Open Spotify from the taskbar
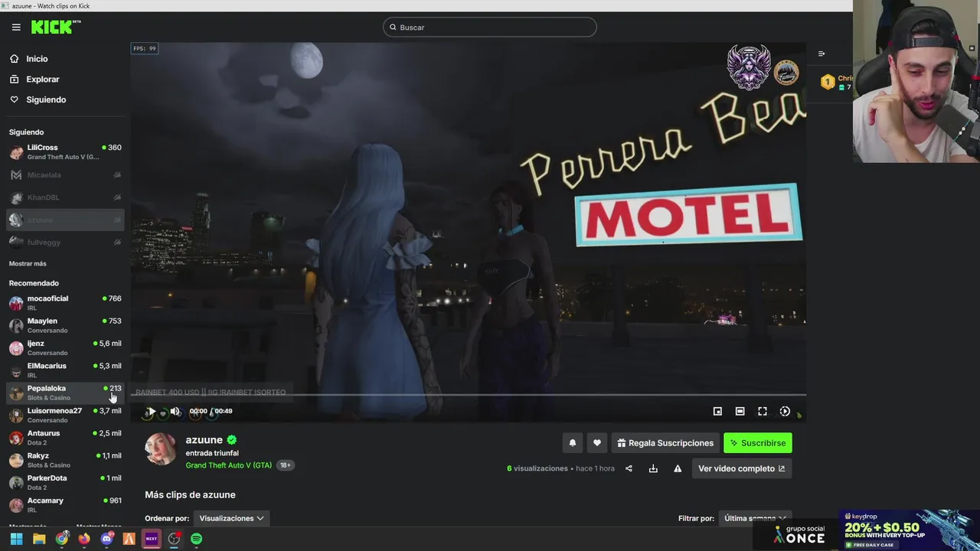Image resolution: width=980 pixels, height=551 pixels. pos(196,539)
